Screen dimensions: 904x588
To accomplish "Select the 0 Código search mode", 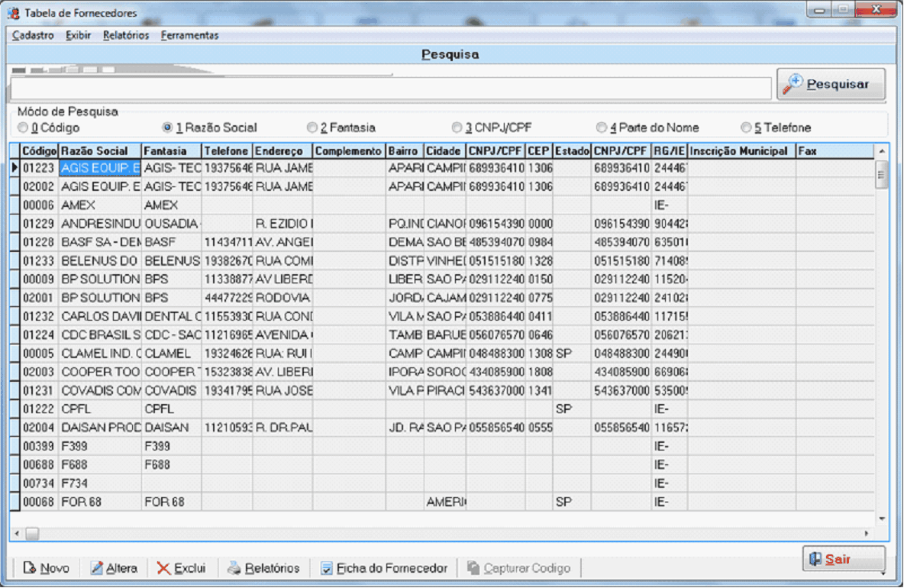I will pyautogui.click(x=23, y=128).
